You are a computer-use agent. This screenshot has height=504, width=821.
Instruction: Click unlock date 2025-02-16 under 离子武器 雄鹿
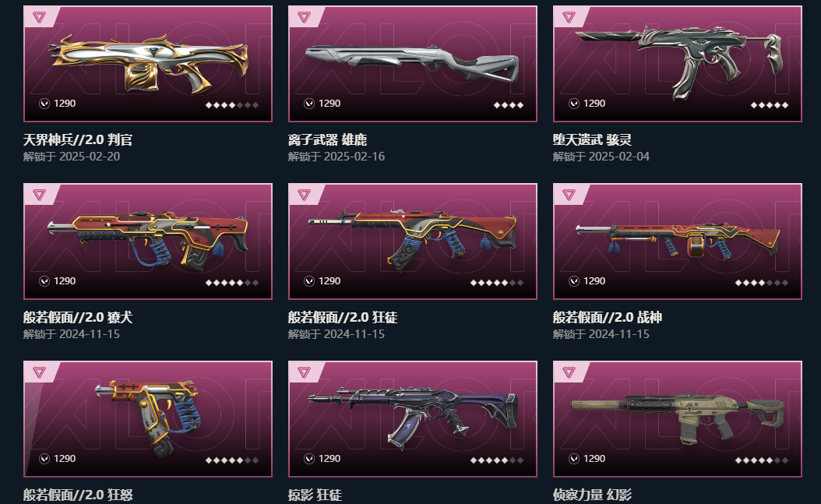pyautogui.click(x=354, y=157)
